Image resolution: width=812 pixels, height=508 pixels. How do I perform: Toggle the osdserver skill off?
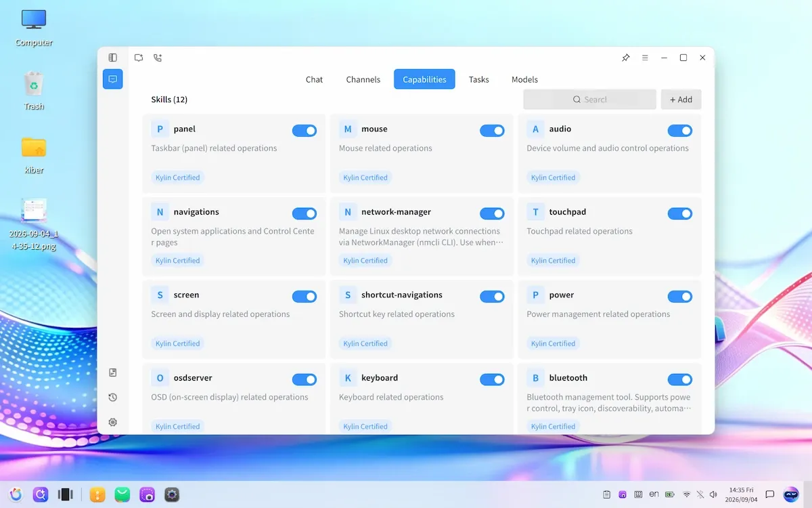click(304, 379)
